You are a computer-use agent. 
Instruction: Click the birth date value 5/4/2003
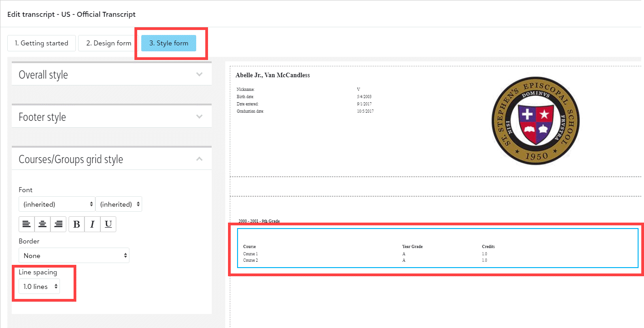pos(365,97)
